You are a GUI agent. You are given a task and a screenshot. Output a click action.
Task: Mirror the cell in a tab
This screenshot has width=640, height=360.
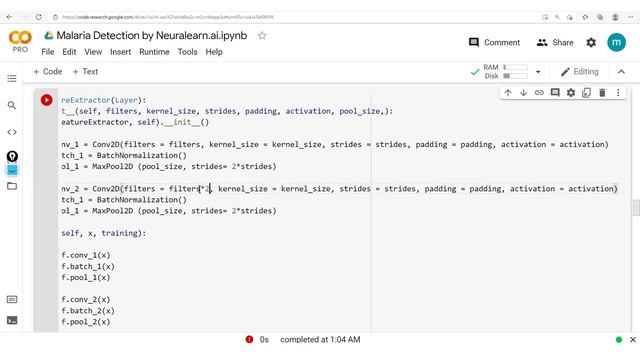(587, 93)
